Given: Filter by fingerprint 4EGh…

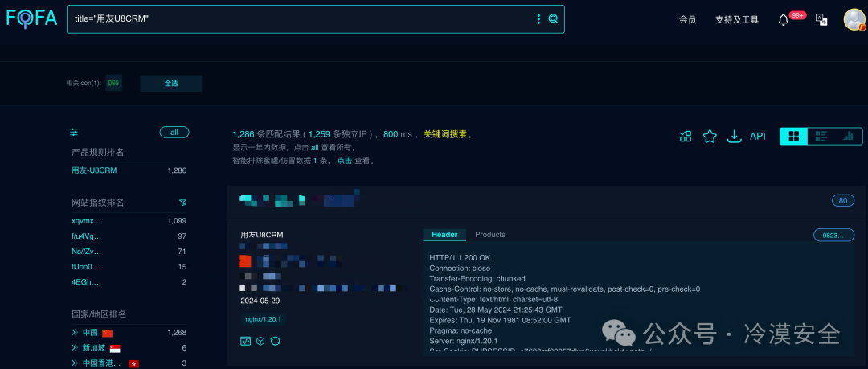Looking at the screenshot, I should click(x=84, y=282).
